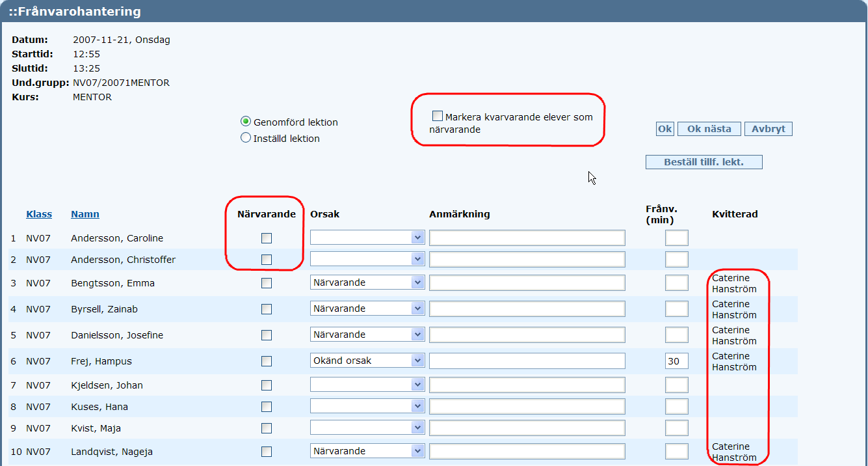Viewport: 868px width, 466px height.
Task: Click Anmärkning field for Landqvist, Nageja
Action: [527, 451]
